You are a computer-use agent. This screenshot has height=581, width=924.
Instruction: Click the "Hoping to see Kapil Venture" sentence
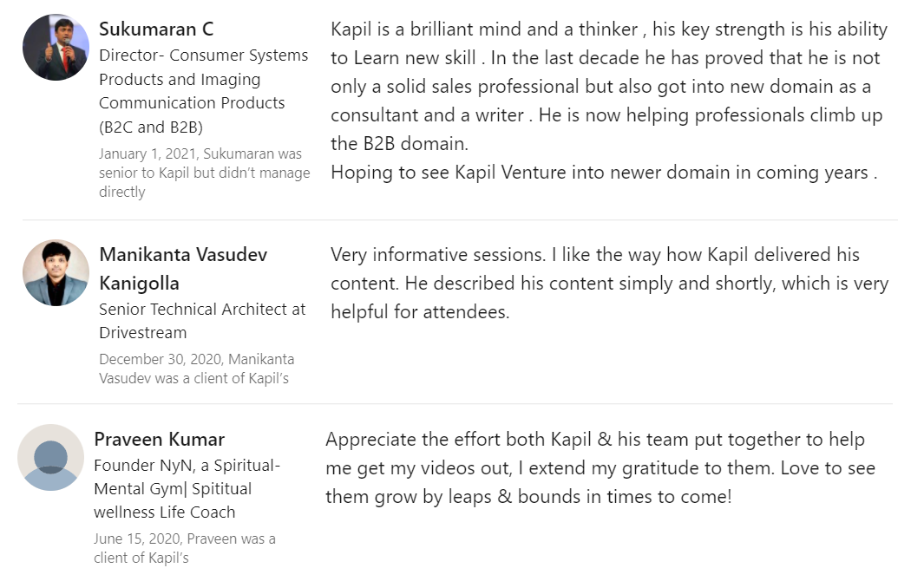point(603,172)
